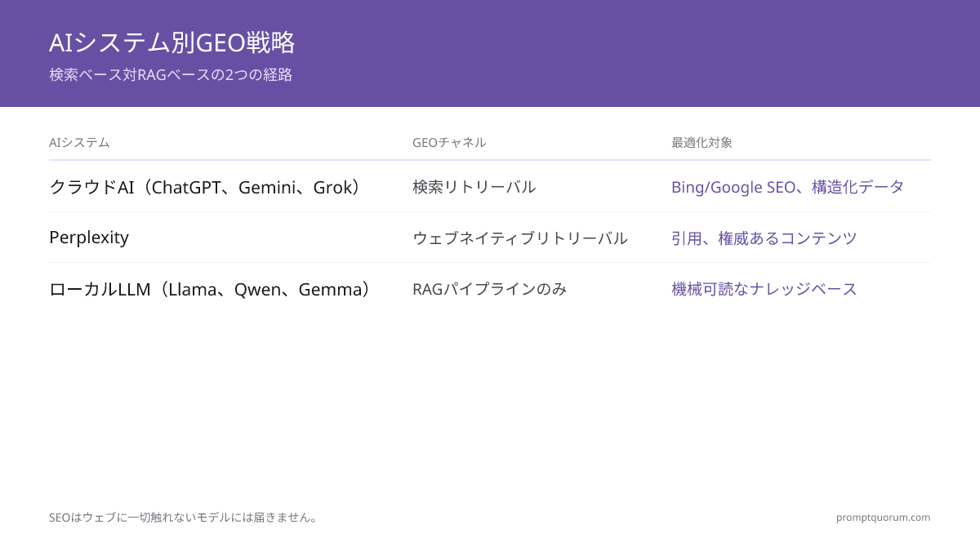The image size is (980, 551).
Task: Select the 'クラウドAI（ChatGPT、Gemini、Grok）' cell
Action: click(x=205, y=187)
